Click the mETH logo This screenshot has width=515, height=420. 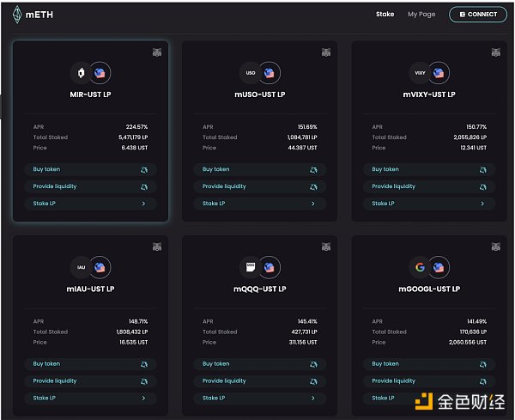pos(33,15)
